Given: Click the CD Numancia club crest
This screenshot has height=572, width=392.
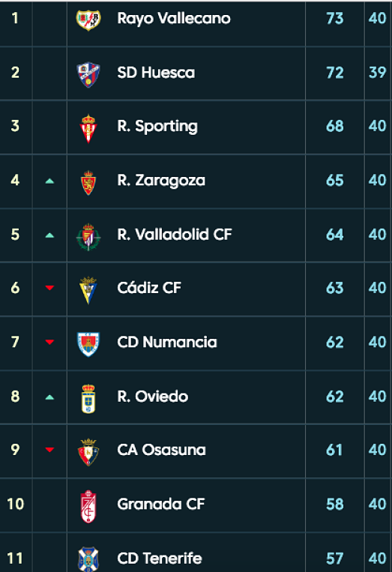Looking at the screenshot, I should point(88,344).
